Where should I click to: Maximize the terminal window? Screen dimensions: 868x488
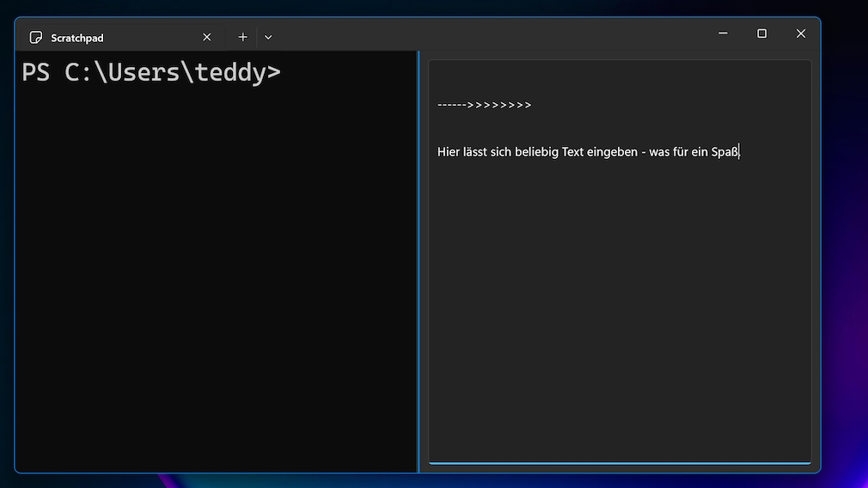pos(761,34)
